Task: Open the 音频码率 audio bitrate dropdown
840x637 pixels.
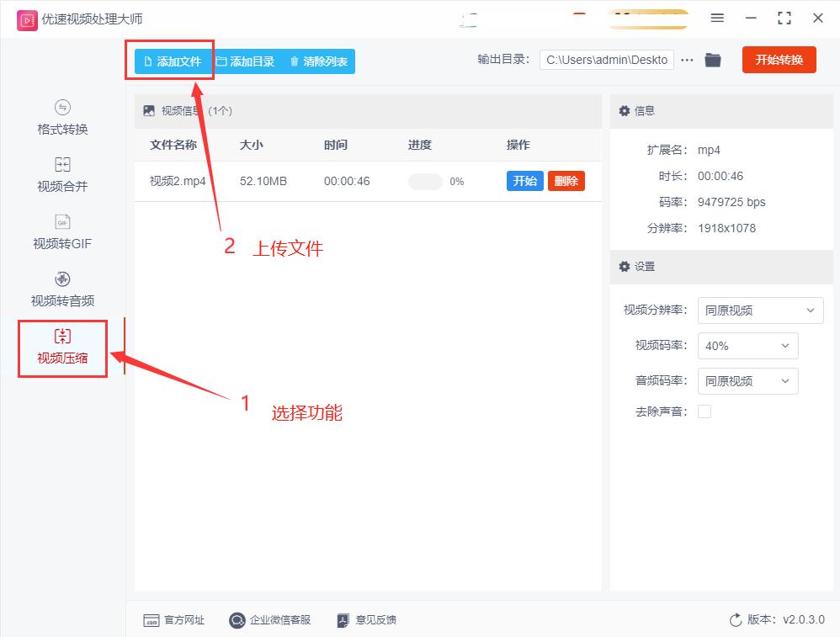Action: [x=747, y=381]
